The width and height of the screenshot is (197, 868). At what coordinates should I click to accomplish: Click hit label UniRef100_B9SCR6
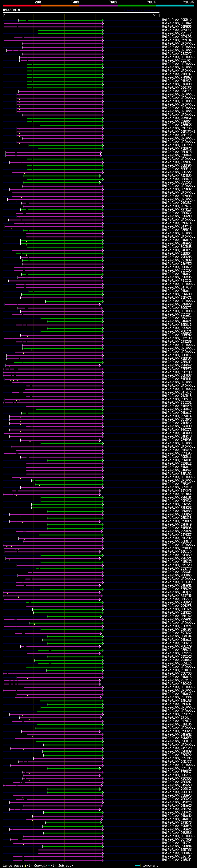pyautogui.click(x=177, y=714)
